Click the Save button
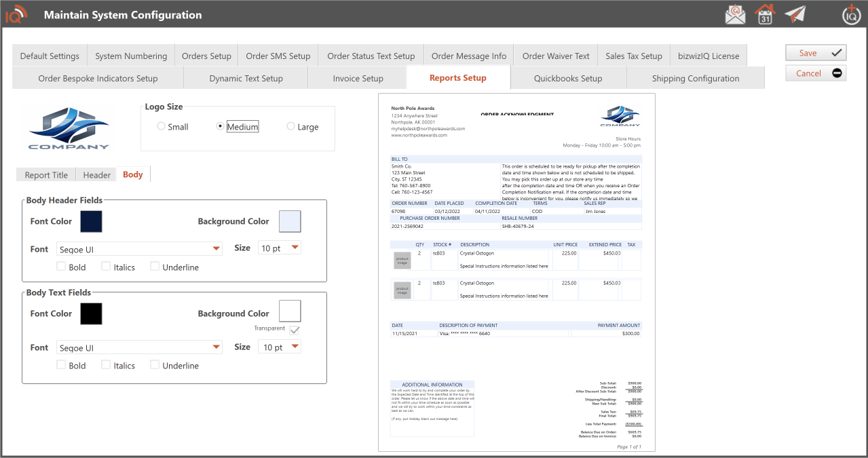The image size is (868, 458). pyautogui.click(x=816, y=53)
